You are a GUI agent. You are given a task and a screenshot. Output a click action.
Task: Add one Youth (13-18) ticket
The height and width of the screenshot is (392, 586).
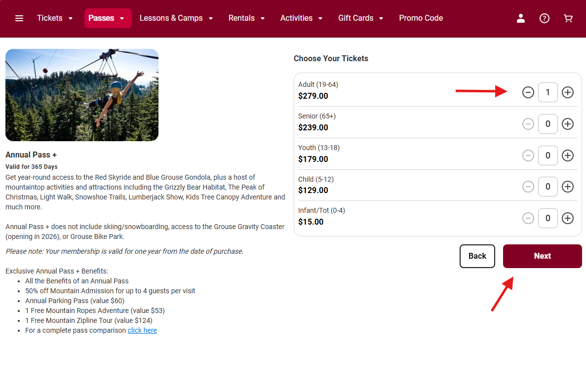point(568,156)
